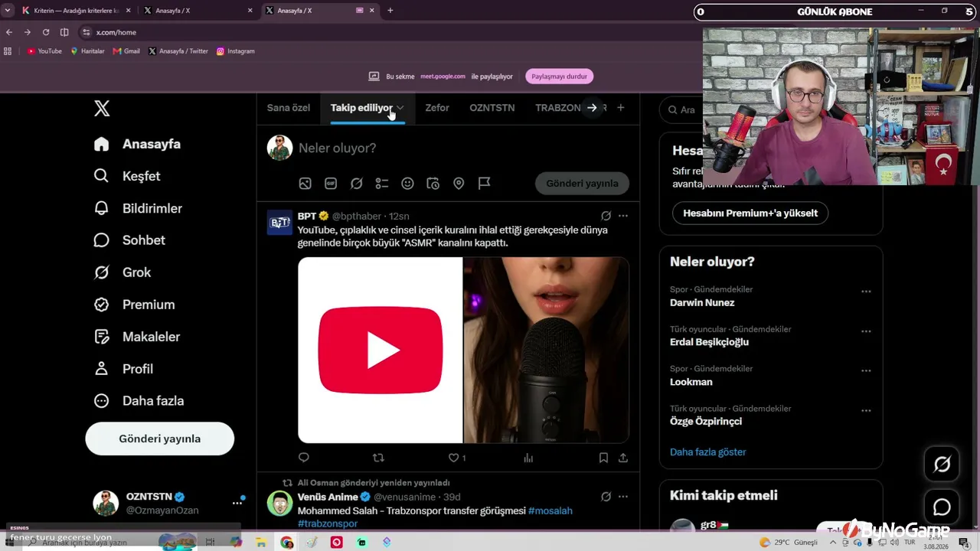The width and height of the screenshot is (980, 551).
Task: Open the #mosalah hashtag link
Action: (x=550, y=510)
